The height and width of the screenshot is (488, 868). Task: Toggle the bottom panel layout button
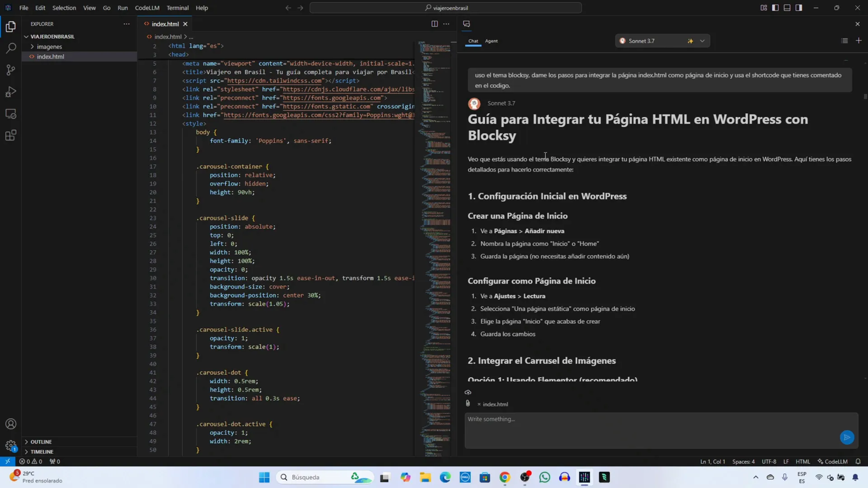pyautogui.click(x=787, y=8)
